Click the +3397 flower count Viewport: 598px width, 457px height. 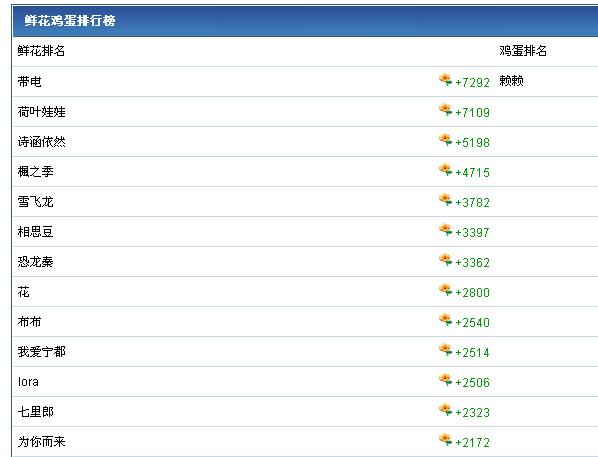[473, 233]
